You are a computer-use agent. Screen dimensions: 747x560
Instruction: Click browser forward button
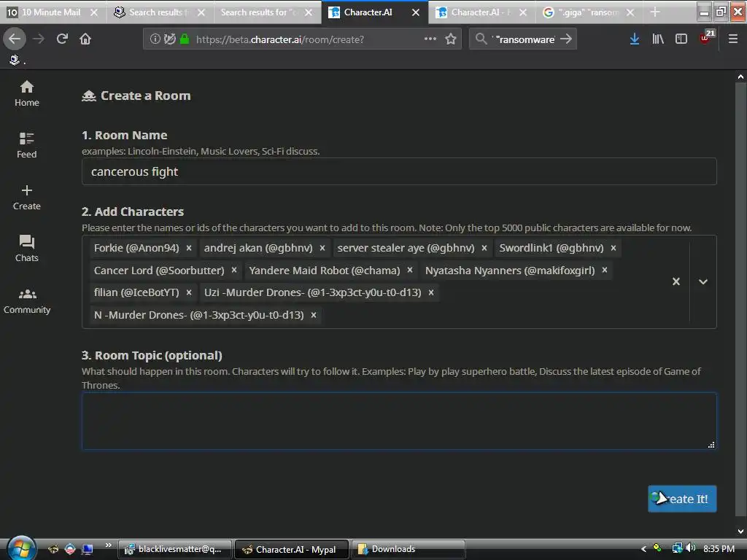pos(39,39)
